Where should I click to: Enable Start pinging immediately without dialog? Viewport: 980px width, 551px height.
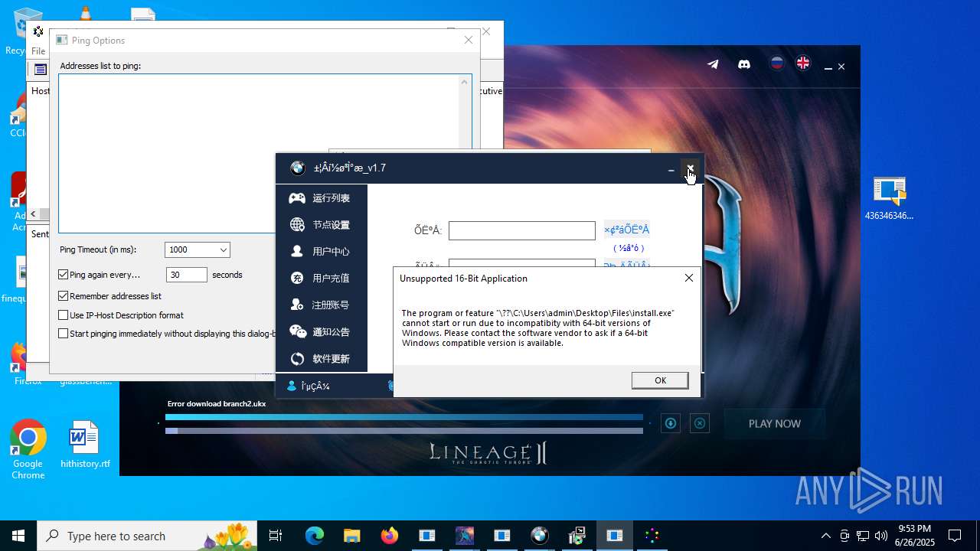click(64, 334)
